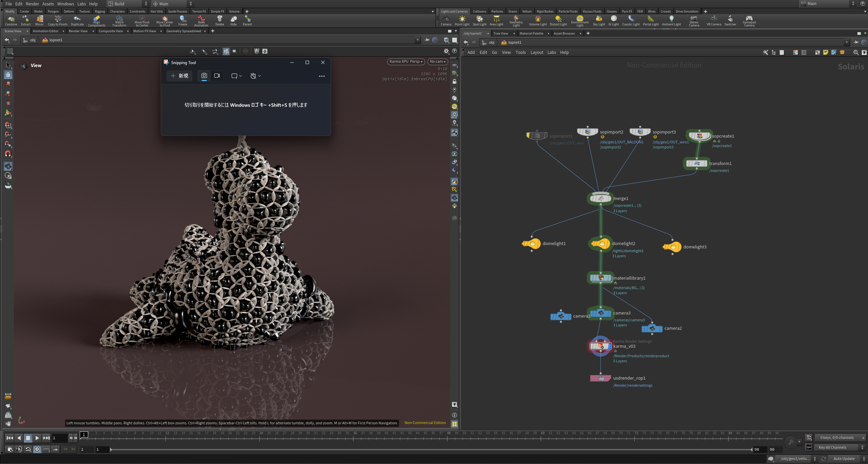Click the play forward button
Viewport: 868px width, 464px height.
pyautogui.click(x=37, y=438)
